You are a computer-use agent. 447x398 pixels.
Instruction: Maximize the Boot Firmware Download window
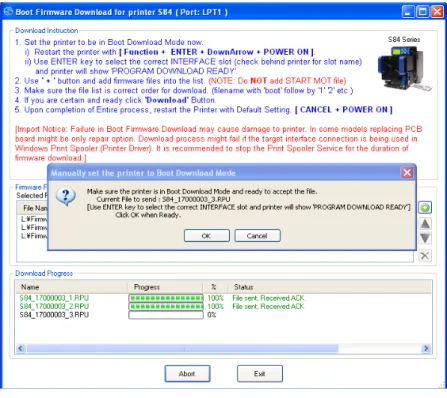click(x=422, y=12)
